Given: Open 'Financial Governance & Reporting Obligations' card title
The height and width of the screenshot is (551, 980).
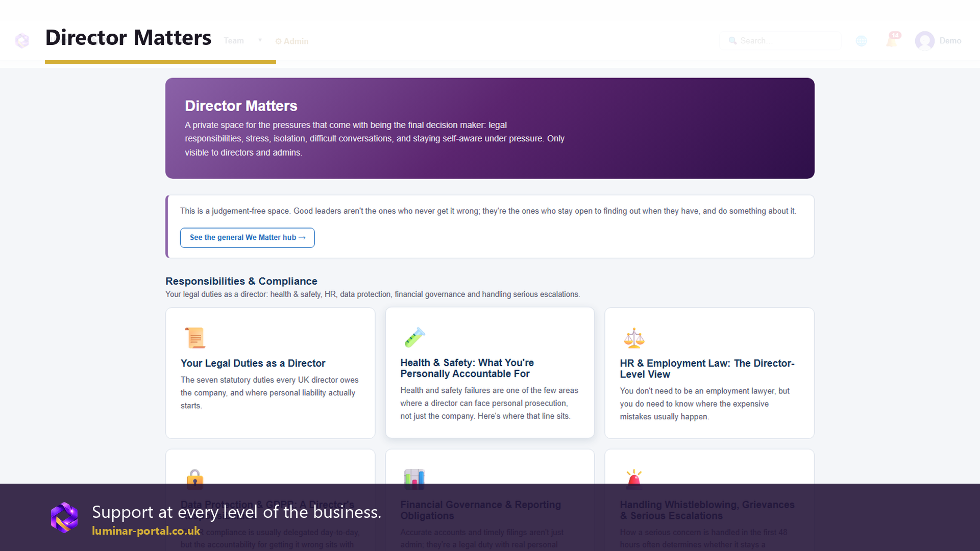Looking at the screenshot, I should [480, 510].
